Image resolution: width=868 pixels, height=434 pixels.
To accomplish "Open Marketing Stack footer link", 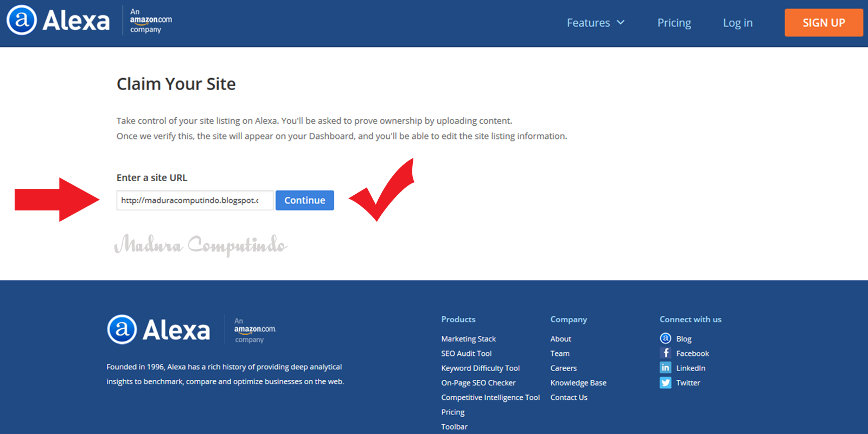I will [468, 339].
